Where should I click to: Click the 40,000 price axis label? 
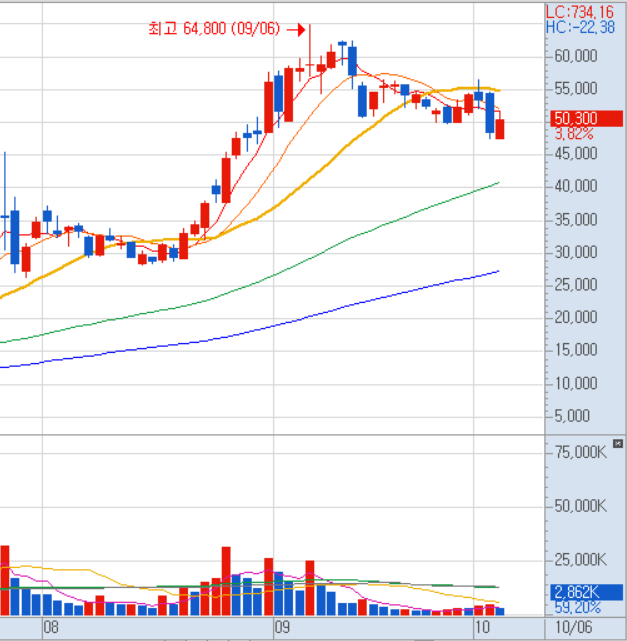(x=575, y=186)
